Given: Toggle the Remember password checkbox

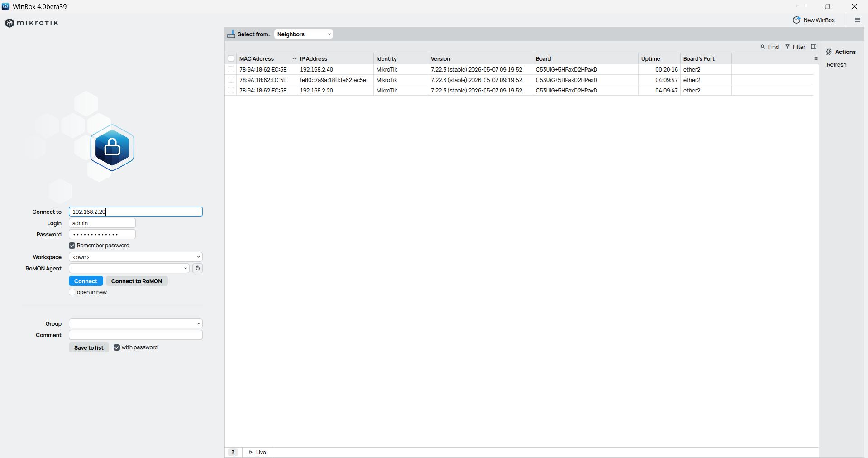Looking at the screenshot, I should click(72, 246).
